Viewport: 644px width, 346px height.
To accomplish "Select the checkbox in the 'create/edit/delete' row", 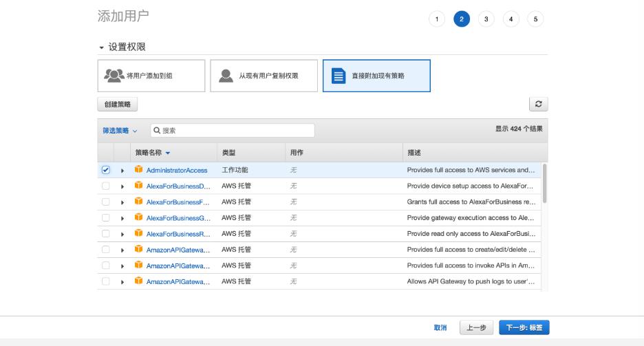I will (105, 250).
